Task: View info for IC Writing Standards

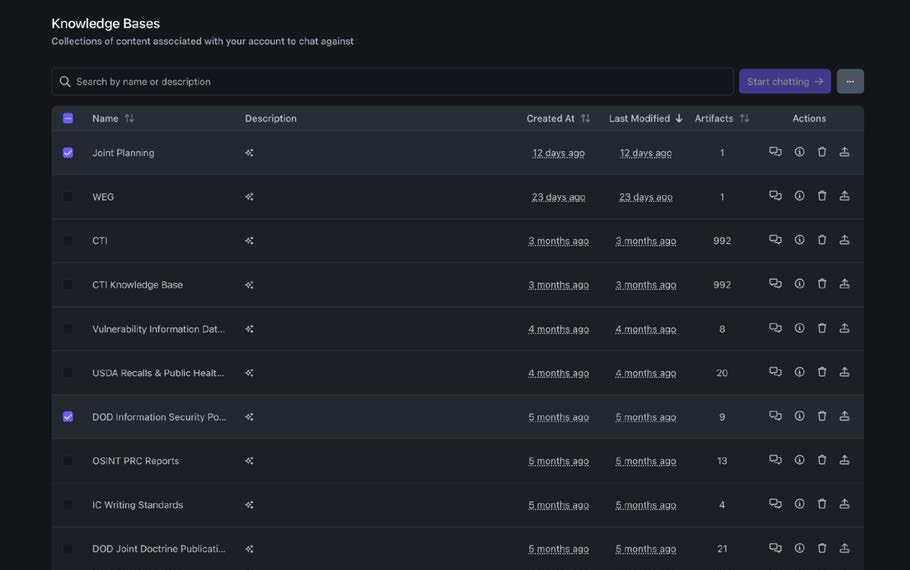Action: click(799, 504)
